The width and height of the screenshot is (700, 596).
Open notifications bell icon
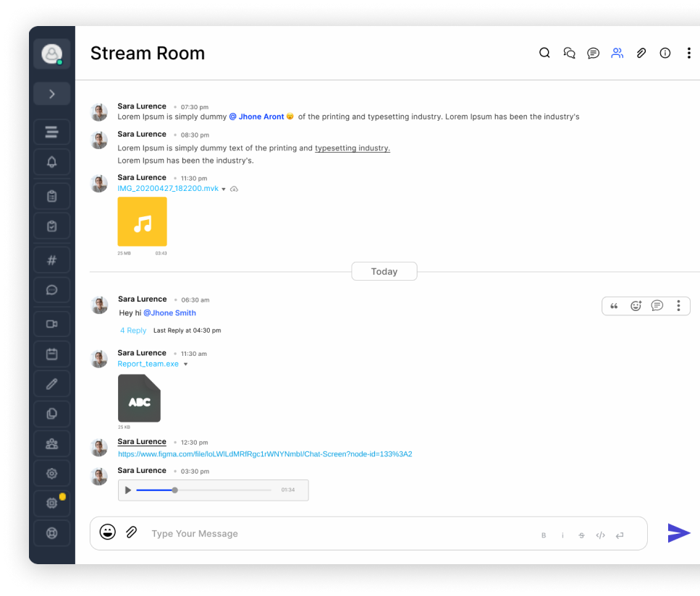pos(52,162)
